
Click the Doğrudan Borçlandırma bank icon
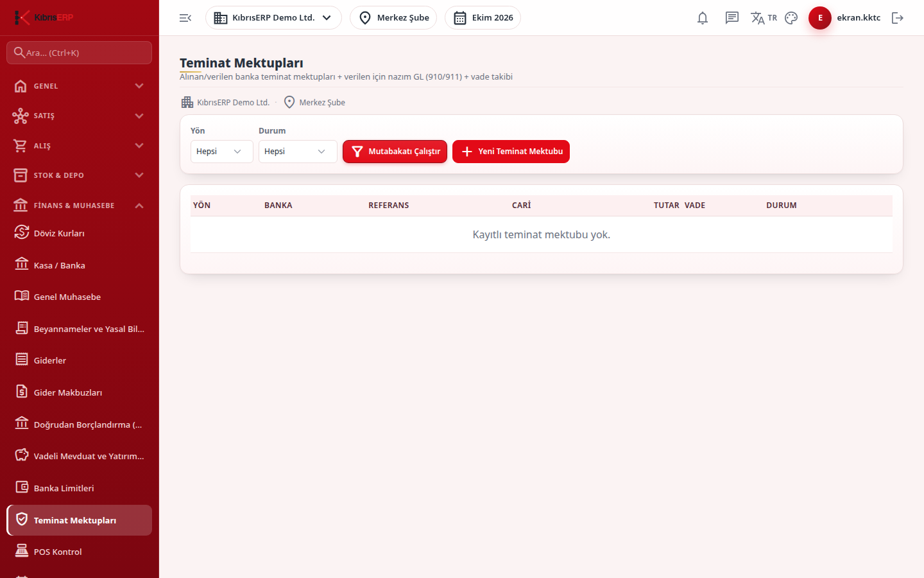pyautogui.click(x=22, y=424)
